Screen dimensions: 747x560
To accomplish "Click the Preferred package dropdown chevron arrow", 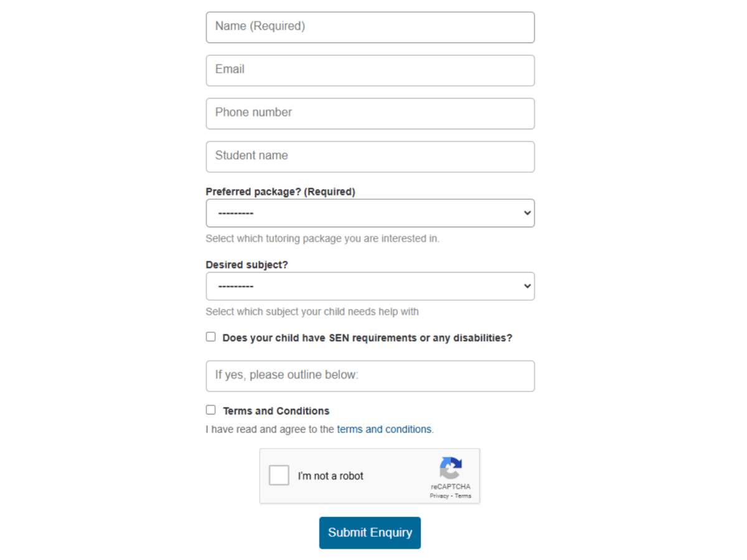I will (527, 213).
